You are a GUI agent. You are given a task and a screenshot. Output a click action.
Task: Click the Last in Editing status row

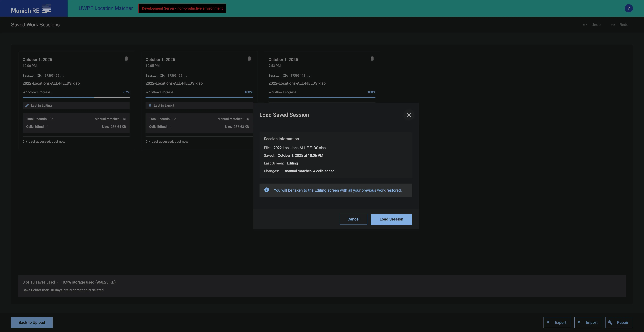click(76, 105)
